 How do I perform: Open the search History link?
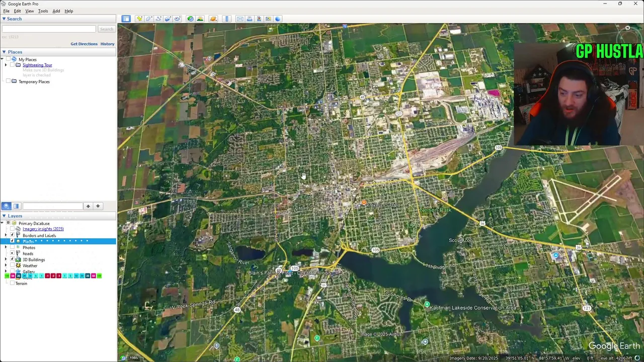click(107, 44)
